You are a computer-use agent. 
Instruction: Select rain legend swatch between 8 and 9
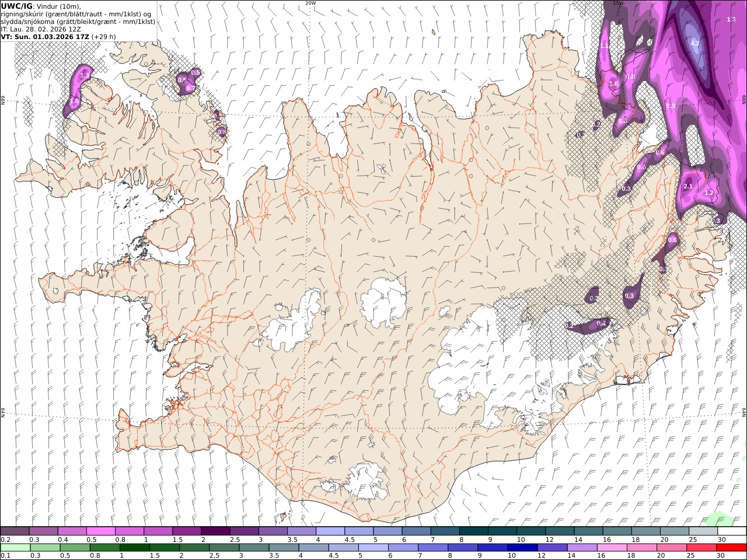pos(462,548)
